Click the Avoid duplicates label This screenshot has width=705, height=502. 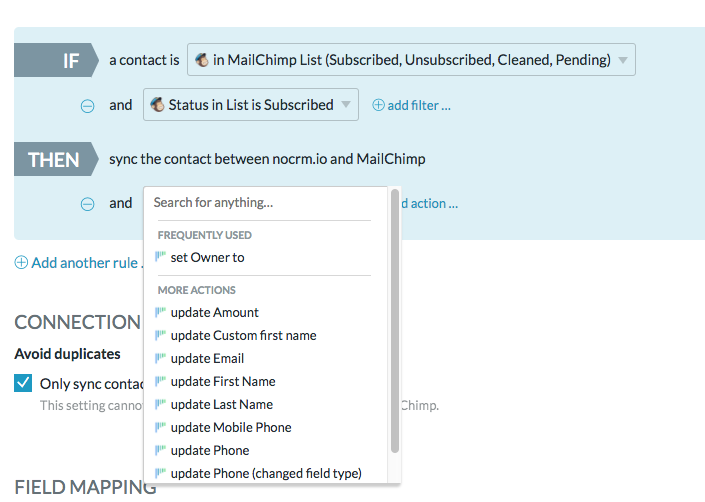click(x=67, y=354)
